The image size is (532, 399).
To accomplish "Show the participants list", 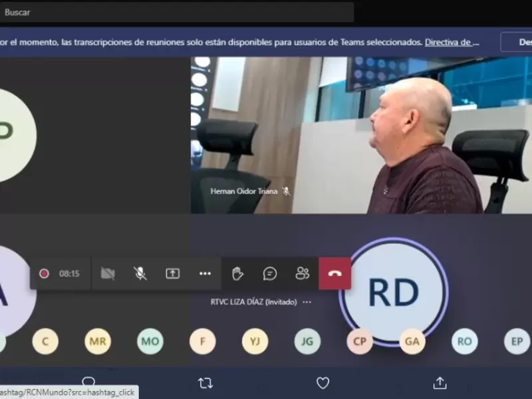I will (x=303, y=273).
